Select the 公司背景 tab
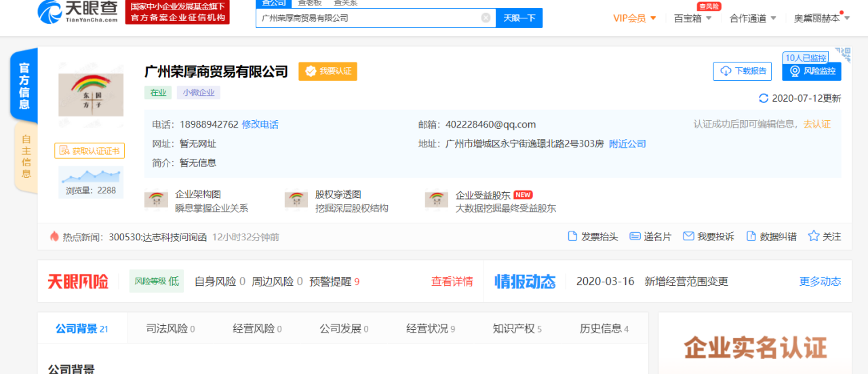The width and height of the screenshot is (868, 374). (x=81, y=329)
